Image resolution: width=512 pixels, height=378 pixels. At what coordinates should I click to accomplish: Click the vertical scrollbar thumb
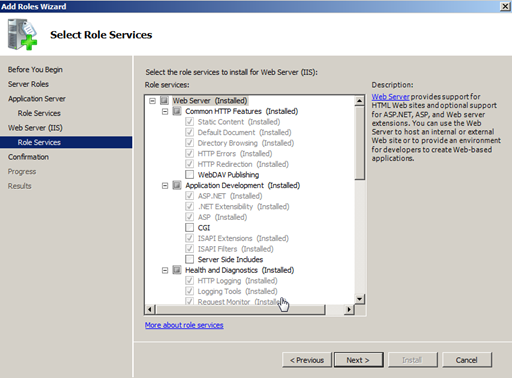pos(359,143)
